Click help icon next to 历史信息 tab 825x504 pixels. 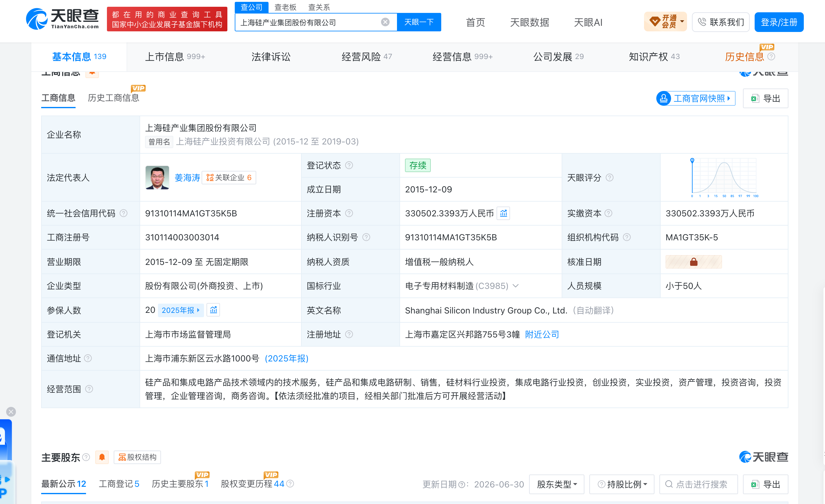tap(771, 57)
